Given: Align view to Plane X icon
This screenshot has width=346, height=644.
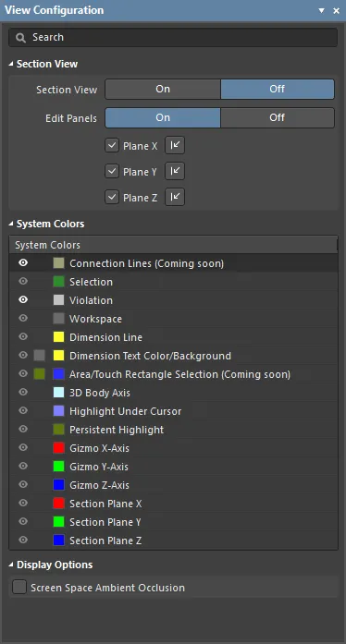Looking at the screenshot, I should (175, 145).
